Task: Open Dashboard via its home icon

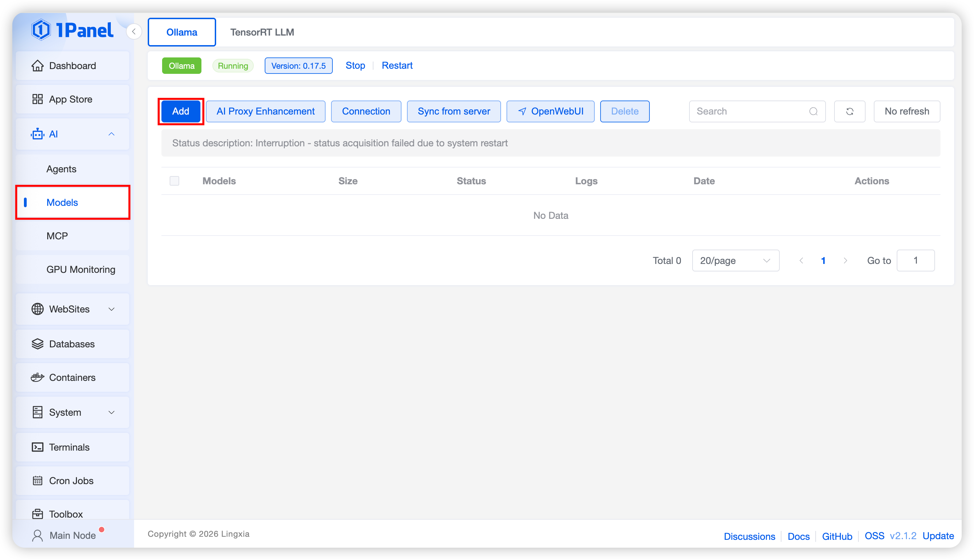Action: [x=37, y=66]
